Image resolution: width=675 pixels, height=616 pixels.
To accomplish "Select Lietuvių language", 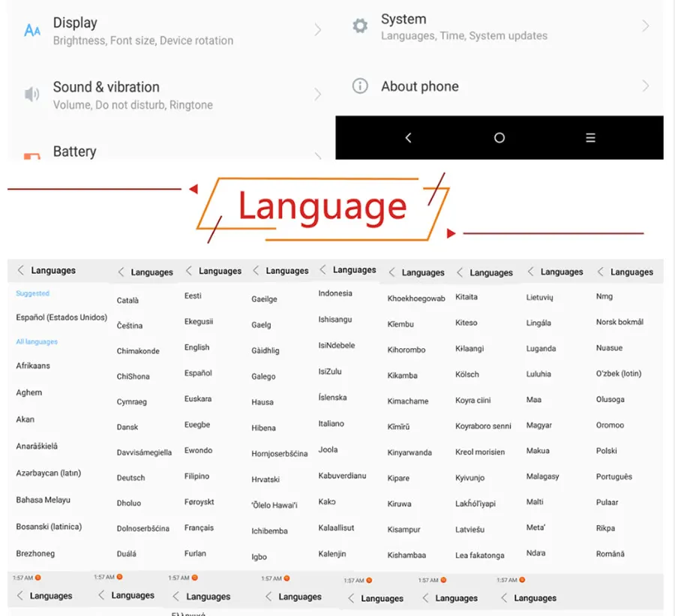I will tap(539, 297).
